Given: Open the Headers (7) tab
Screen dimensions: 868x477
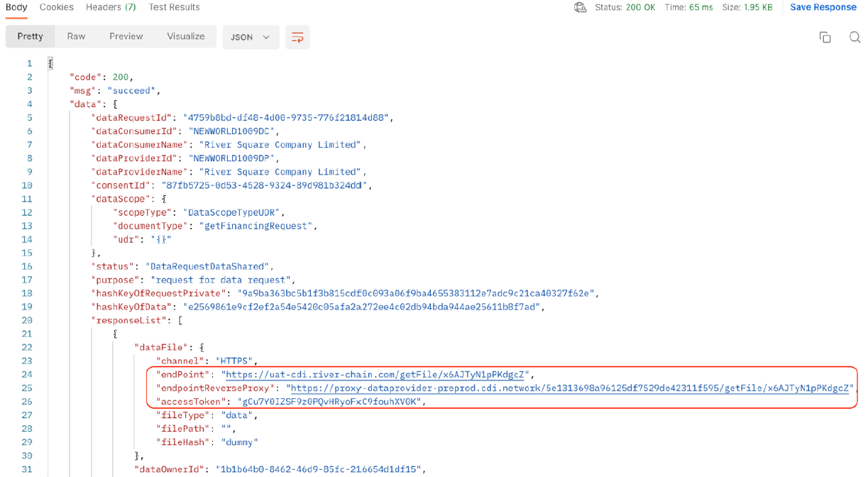Looking at the screenshot, I should [111, 7].
